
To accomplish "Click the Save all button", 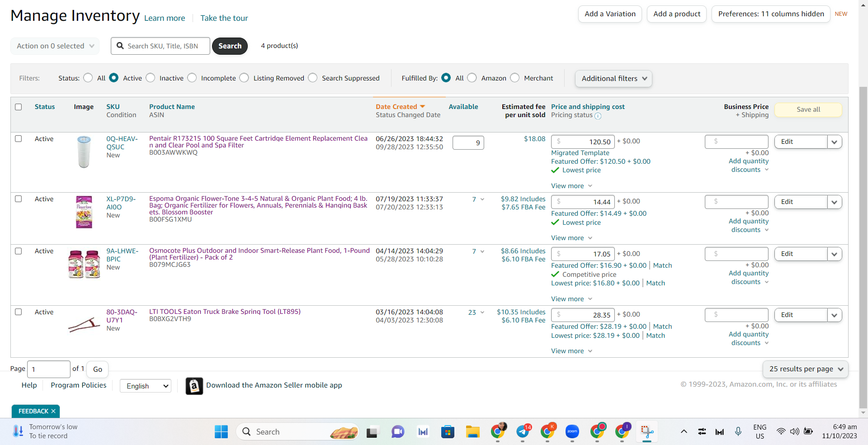I will (808, 109).
